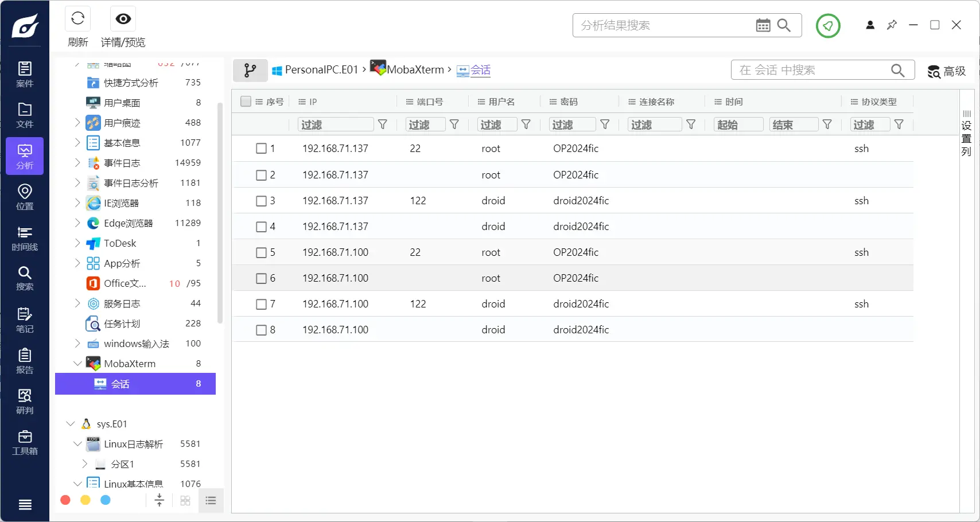Open the user account icon
Viewport: 980px width, 522px height.
[x=870, y=25]
